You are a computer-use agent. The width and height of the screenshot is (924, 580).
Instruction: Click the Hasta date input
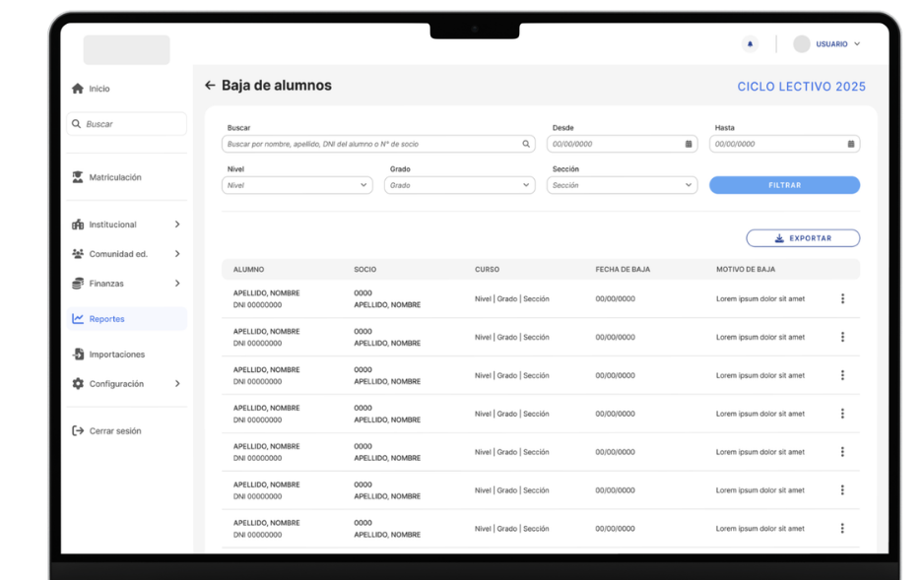784,144
